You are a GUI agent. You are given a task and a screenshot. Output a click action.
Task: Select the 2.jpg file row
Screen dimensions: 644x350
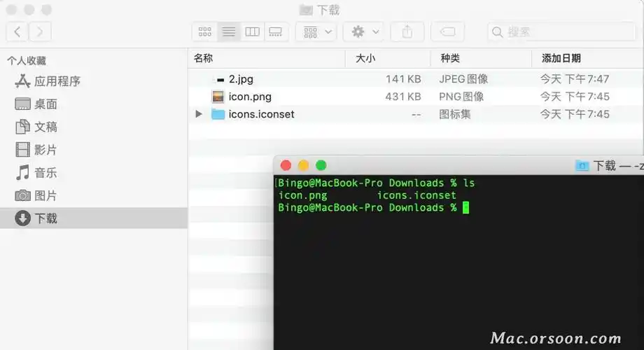point(416,79)
